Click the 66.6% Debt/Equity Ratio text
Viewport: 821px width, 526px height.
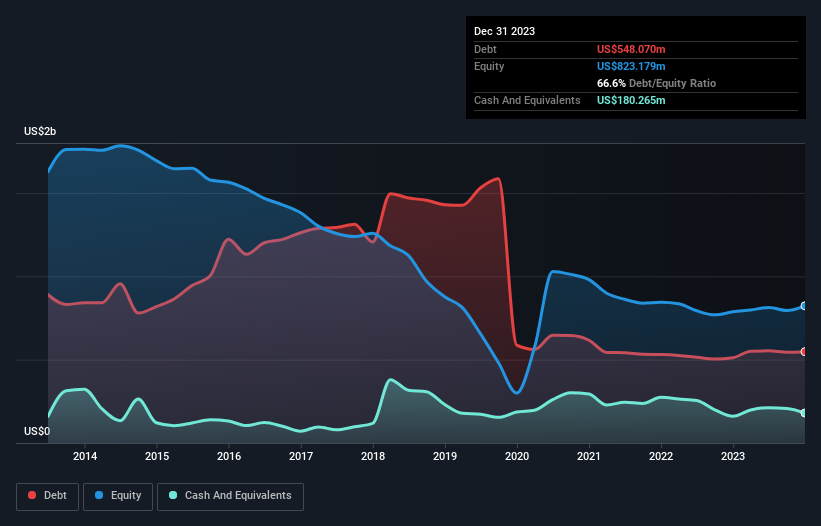[x=656, y=83]
